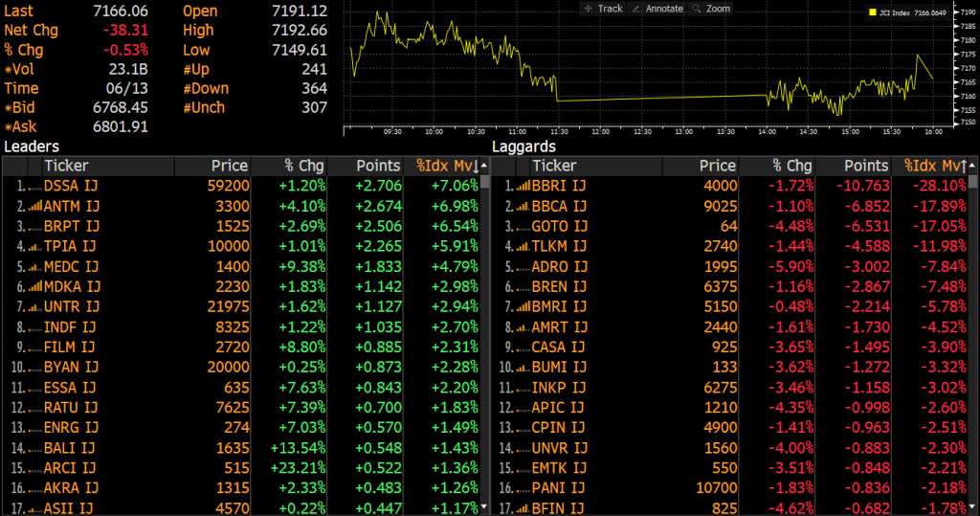The height and width of the screenshot is (516, 980).
Task: Open the BYAN IJ ticker
Action: pyautogui.click(x=71, y=368)
